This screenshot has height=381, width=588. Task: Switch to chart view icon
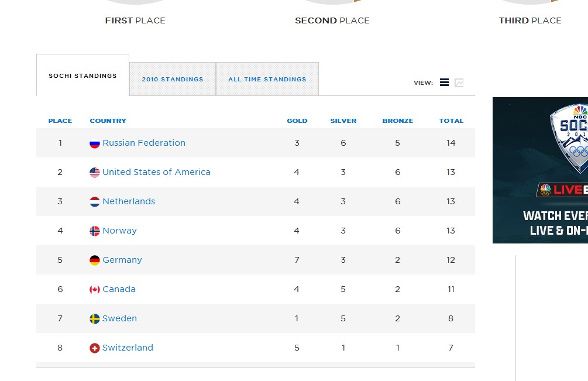pyautogui.click(x=459, y=83)
